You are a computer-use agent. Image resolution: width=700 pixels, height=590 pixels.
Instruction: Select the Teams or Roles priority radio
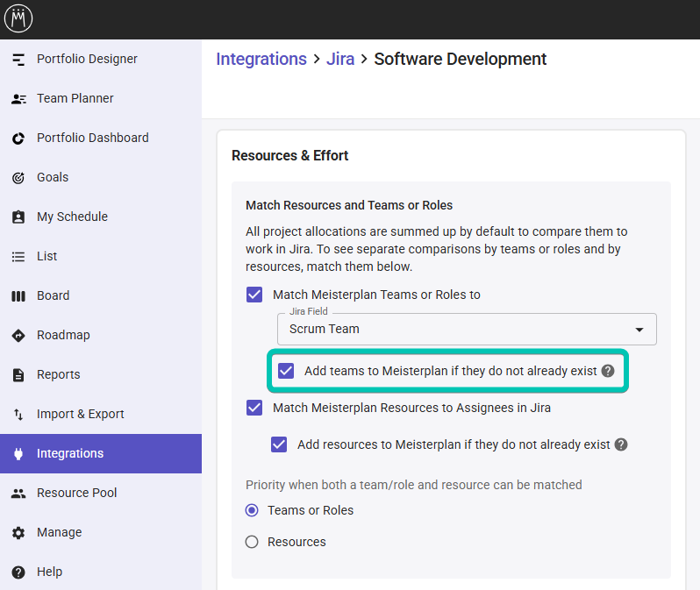[x=252, y=510]
